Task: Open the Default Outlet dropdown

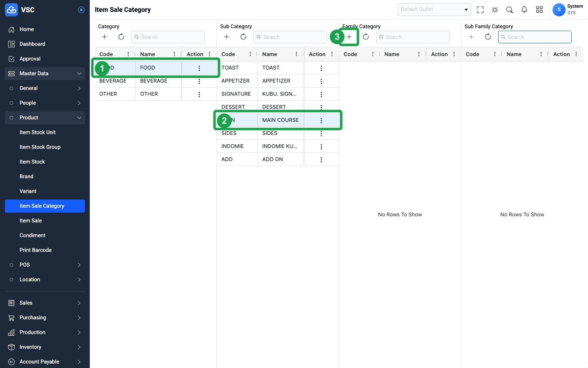Action: tap(434, 9)
